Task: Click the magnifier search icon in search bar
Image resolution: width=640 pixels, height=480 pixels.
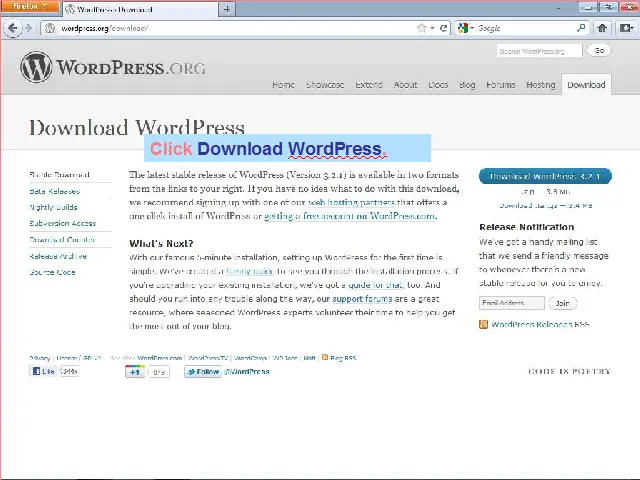Action: point(581,28)
